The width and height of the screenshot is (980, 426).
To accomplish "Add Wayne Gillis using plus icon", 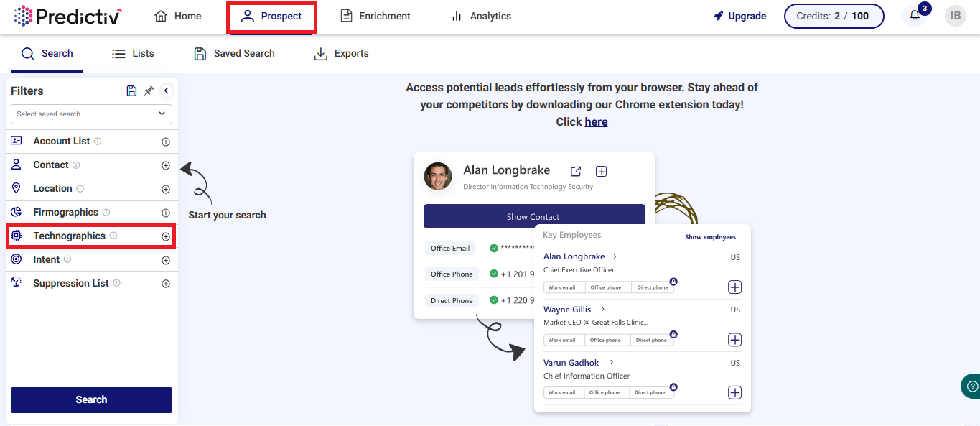I will (x=734, y=340).
